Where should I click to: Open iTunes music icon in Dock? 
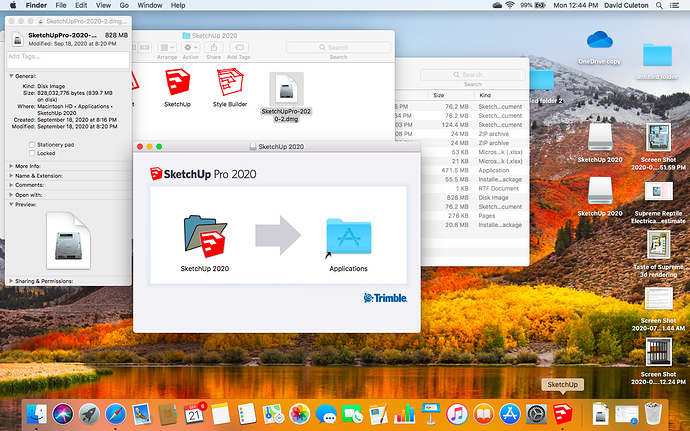pyautogui.click(x=457, y=414)
